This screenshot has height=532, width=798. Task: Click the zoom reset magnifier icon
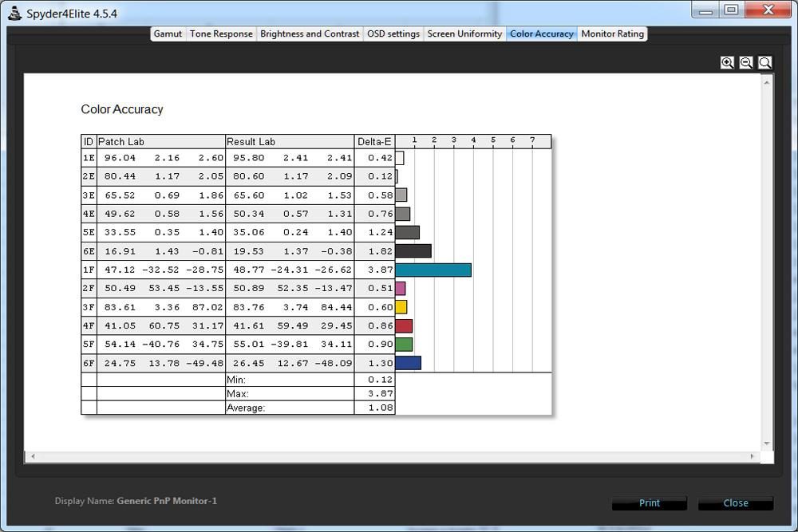coord(765,62)
